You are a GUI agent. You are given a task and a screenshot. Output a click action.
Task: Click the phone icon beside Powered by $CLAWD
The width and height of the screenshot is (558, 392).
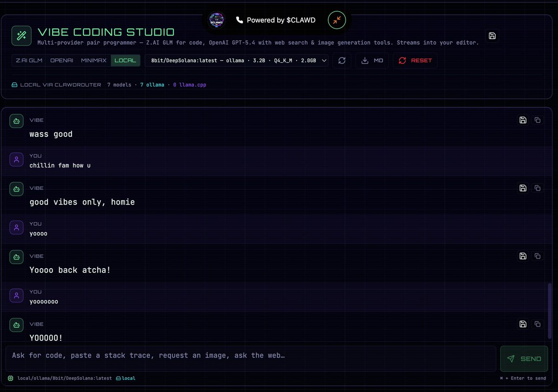239,20
